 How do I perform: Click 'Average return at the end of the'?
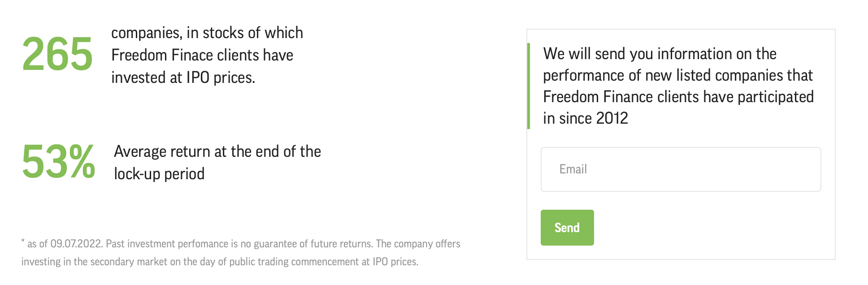tap(217, 151)
